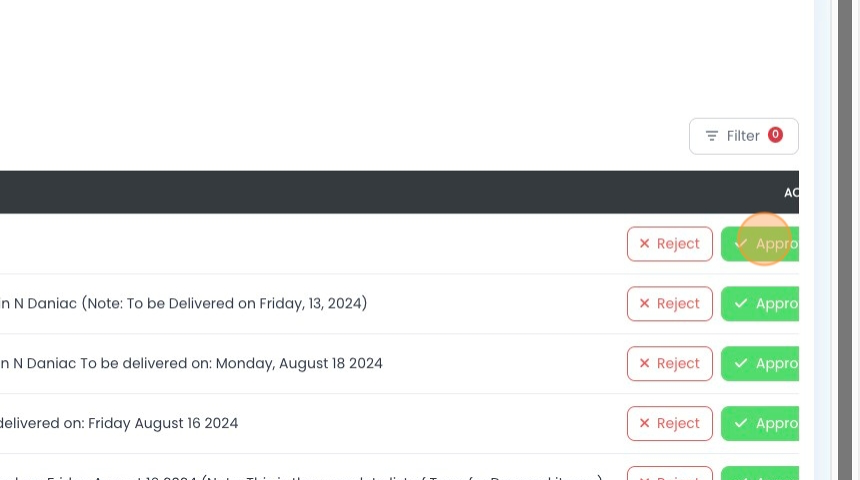Reject the Friday, 13, 2024 delivery row
Viewport: 860px width, 480px height.
[x=670, y=304]
